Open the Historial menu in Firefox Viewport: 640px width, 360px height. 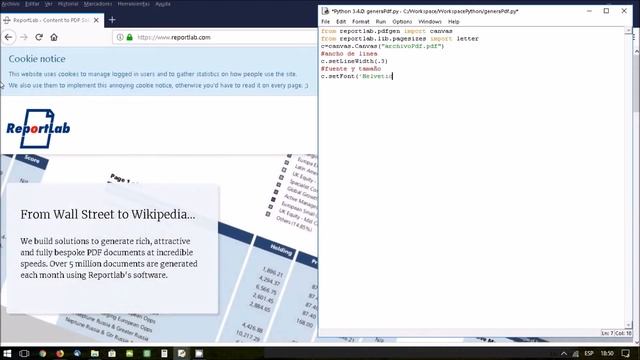click(68, 4)
